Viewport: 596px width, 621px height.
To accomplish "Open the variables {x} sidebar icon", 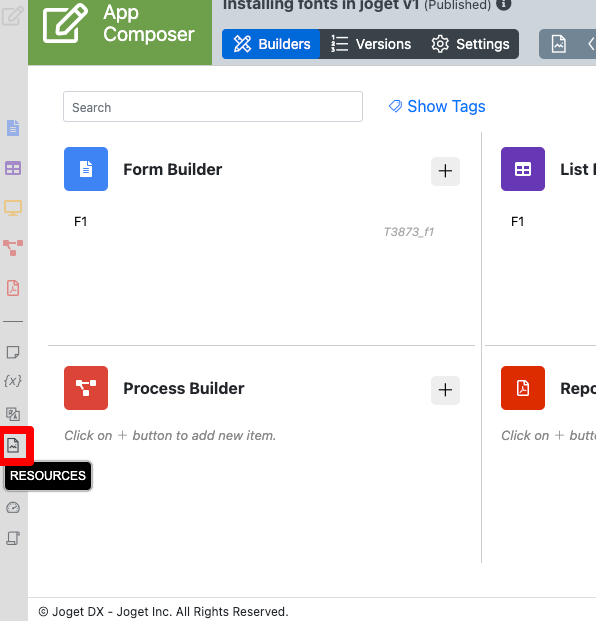I will pyautogui.click(x=13, y=381).
